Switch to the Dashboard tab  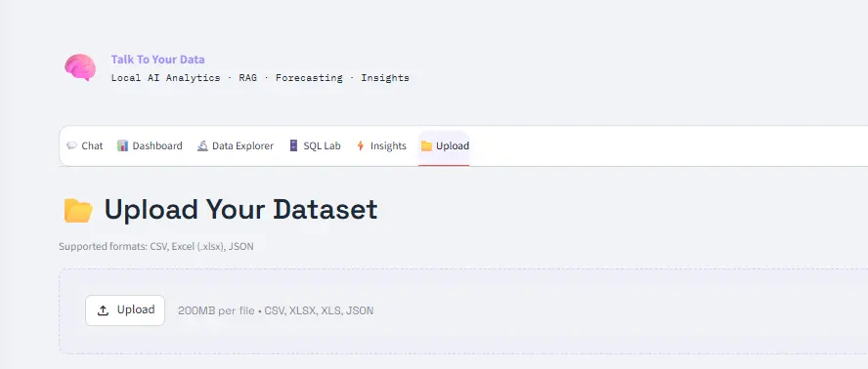point(150,146)
